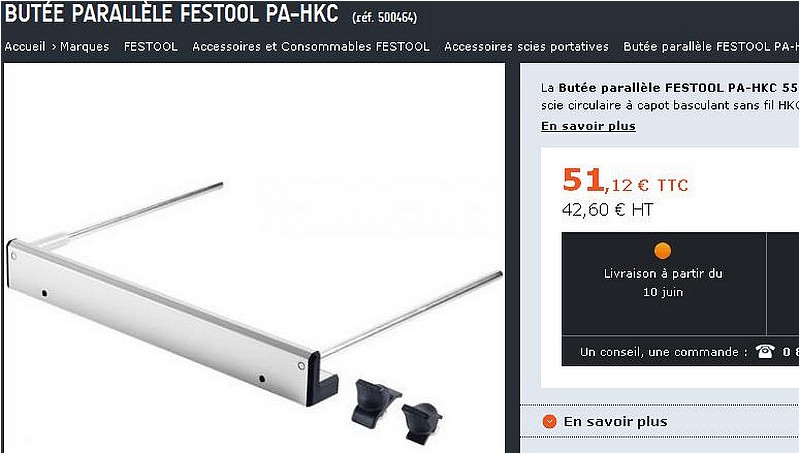This screenshot has height=454, width=800.
Task: Click the 51,12 € TTC price
Action: tap(625, 181)
